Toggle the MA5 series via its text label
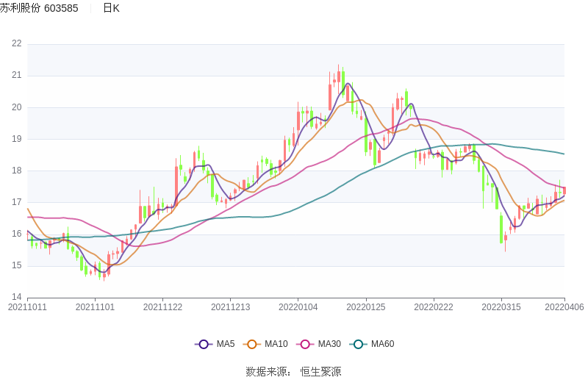Viewport: 588px width, 380px height. (x=225, y=344)
